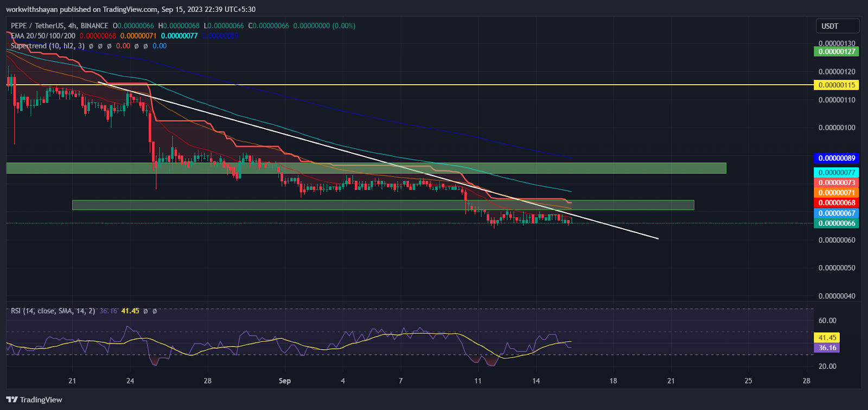The height and width of the screenshot is (410, 868).
Task: Click the current price 0.00000066 label
Action: (x=836, y=224)
